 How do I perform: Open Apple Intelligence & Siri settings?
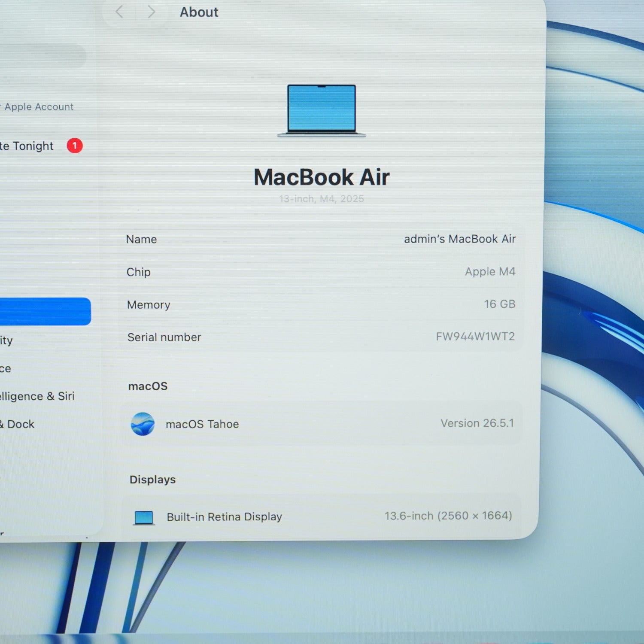click(x=37, y=396)
